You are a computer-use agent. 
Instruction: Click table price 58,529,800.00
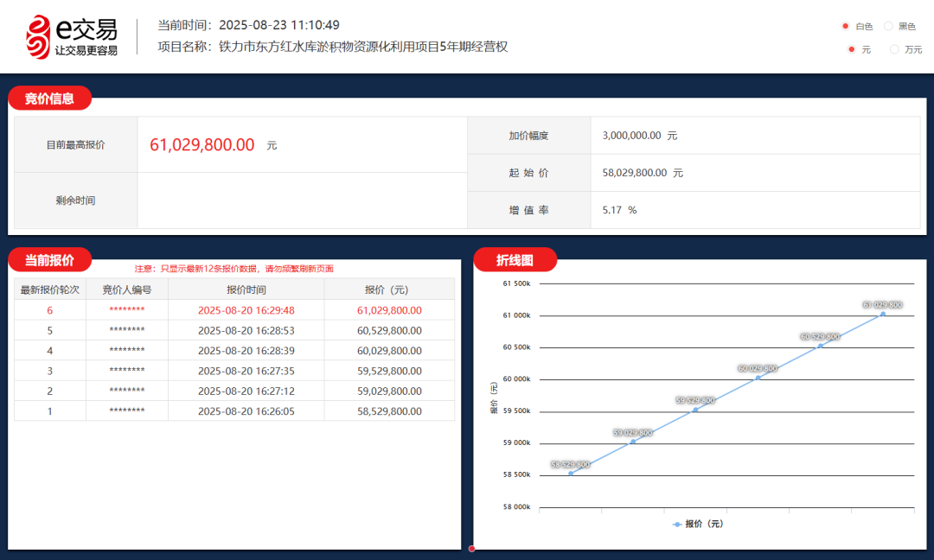coord(389,411)
